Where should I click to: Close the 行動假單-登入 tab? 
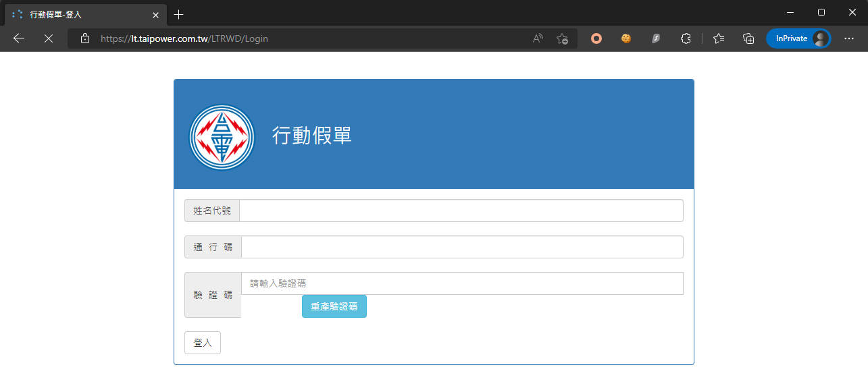(155, 14)
